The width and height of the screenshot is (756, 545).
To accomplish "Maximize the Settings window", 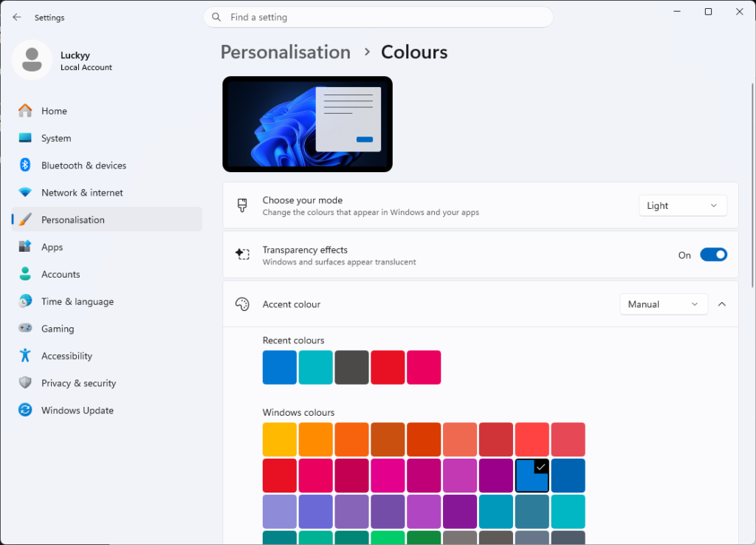I will [708, 12].
